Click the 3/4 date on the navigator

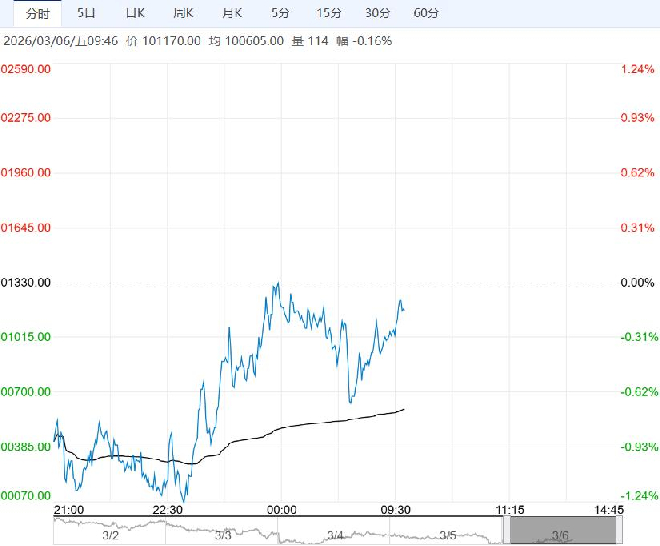coord(335,535)
